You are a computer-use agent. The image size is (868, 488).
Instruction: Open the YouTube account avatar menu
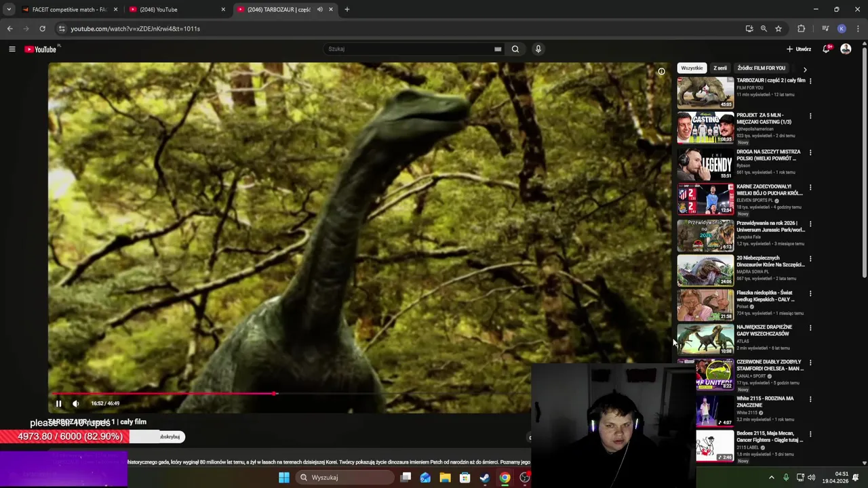(846, 49)
